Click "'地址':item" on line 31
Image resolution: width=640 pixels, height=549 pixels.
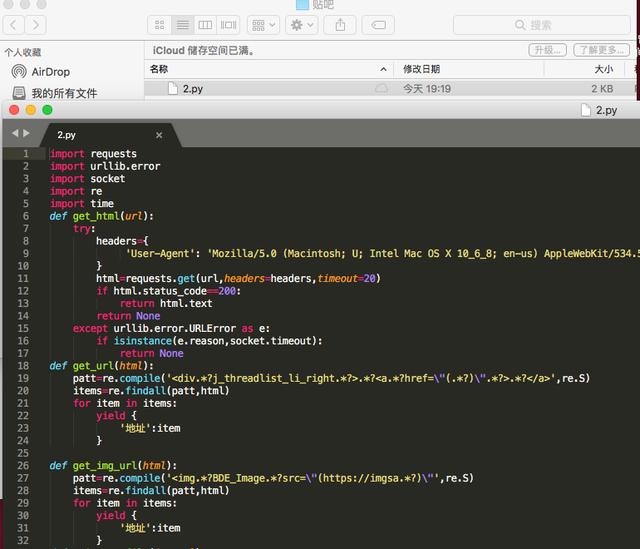tap(150, 528)
